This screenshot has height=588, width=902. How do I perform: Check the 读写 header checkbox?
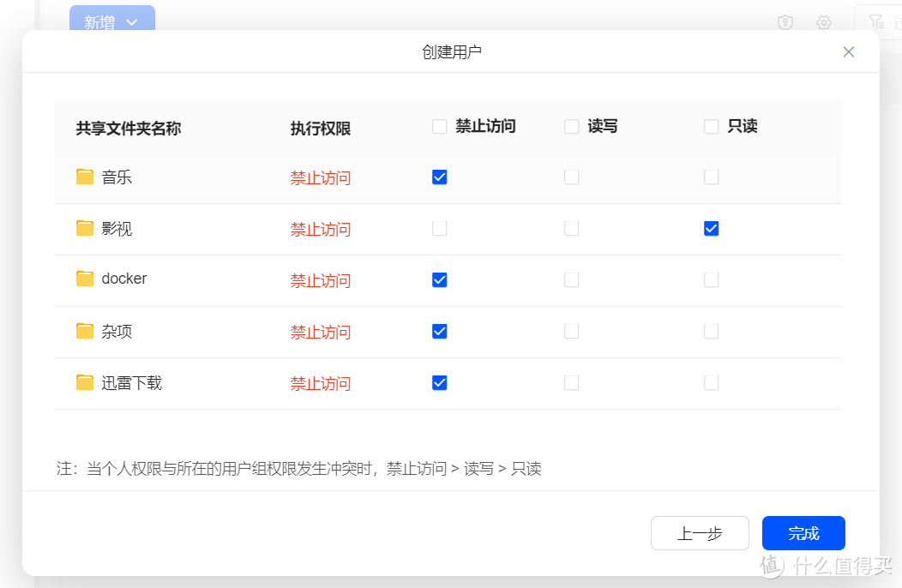point(571,127)
